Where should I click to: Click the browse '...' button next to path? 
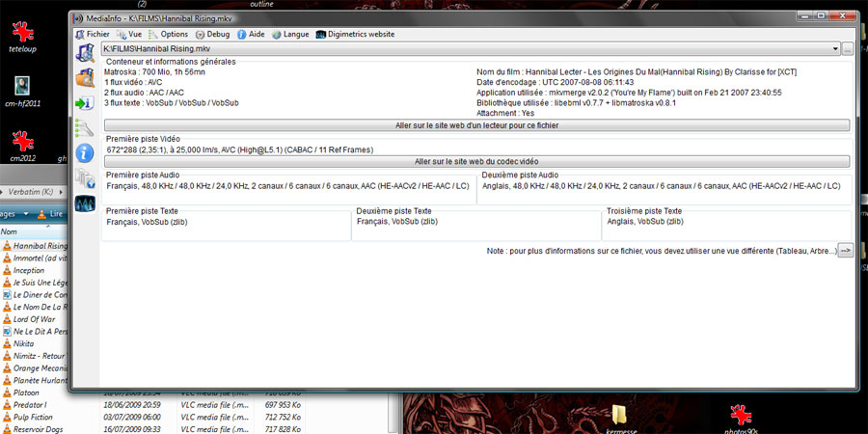(x=847, y=49)
